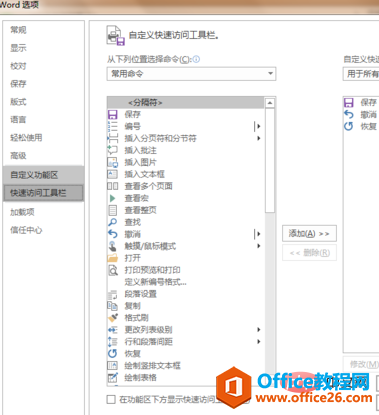379x415 pixels.
Task: Click the 行和段落间距 icon
Action: [113, 342]
